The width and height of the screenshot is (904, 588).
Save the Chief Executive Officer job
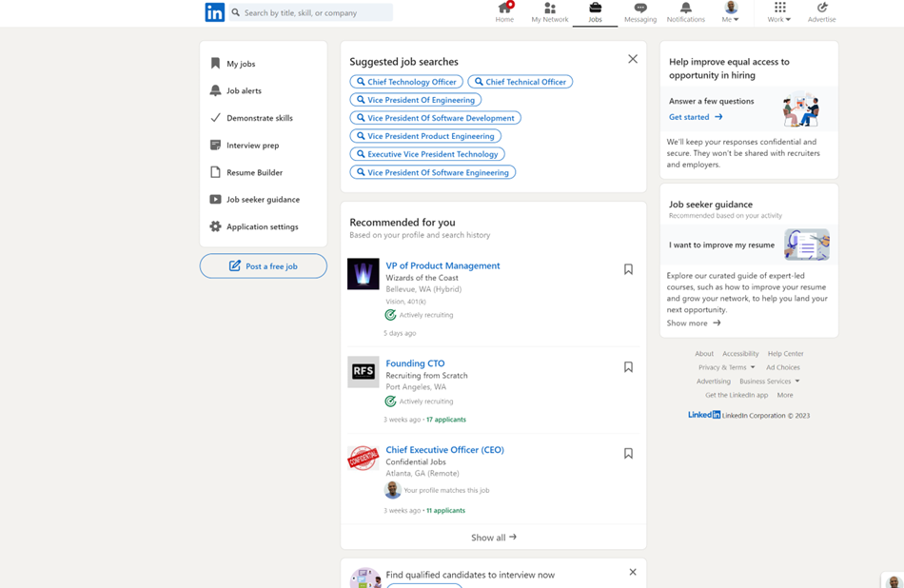(x=628, y=454)
